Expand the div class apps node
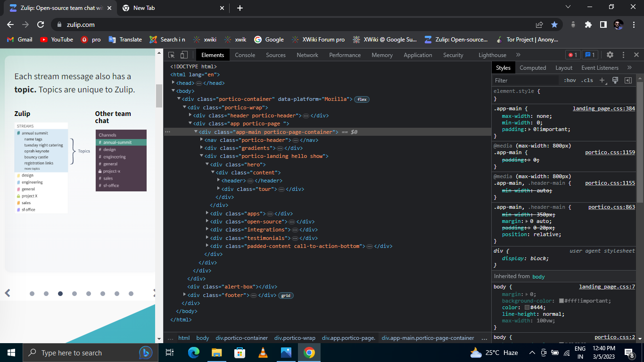Screen dimensions: 644x362 [207, 213]
